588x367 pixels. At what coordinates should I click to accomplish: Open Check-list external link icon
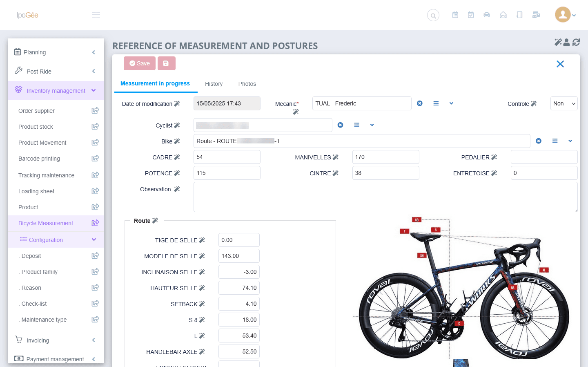tap(95, 303)
